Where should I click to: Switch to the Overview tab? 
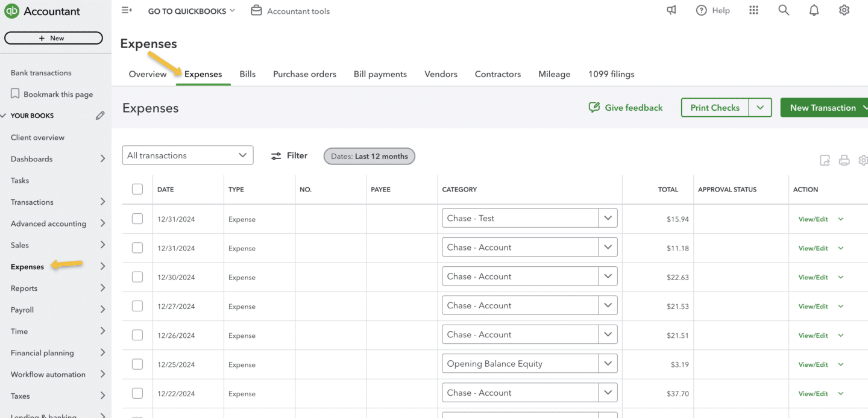pyautogui.click(x=148, y=74)
